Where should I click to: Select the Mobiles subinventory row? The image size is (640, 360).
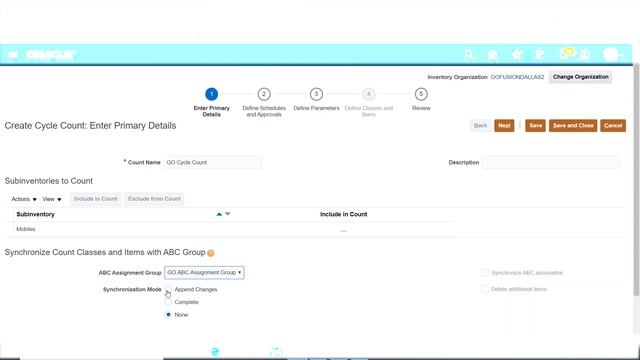click(x=231, y=229)
